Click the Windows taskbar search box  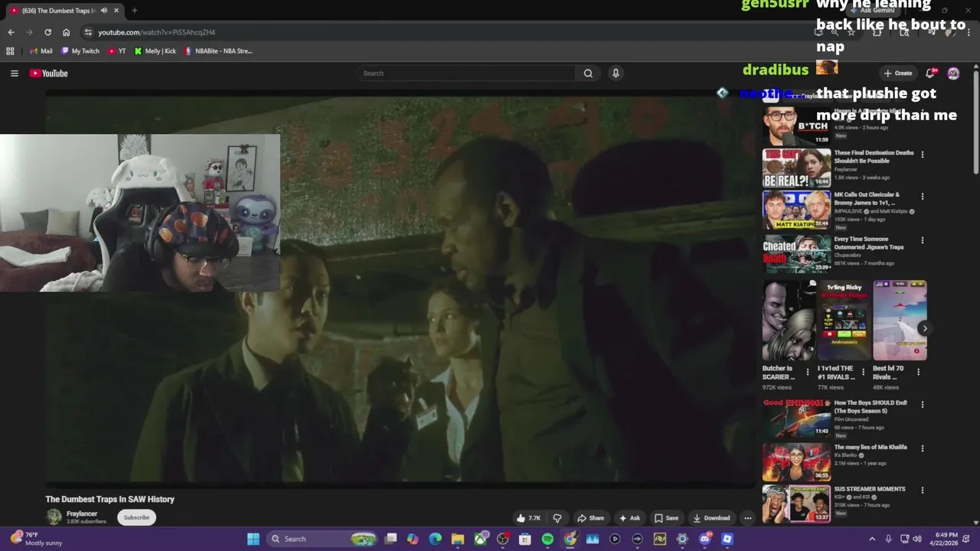pyautogui.click(x=322, y=539)
